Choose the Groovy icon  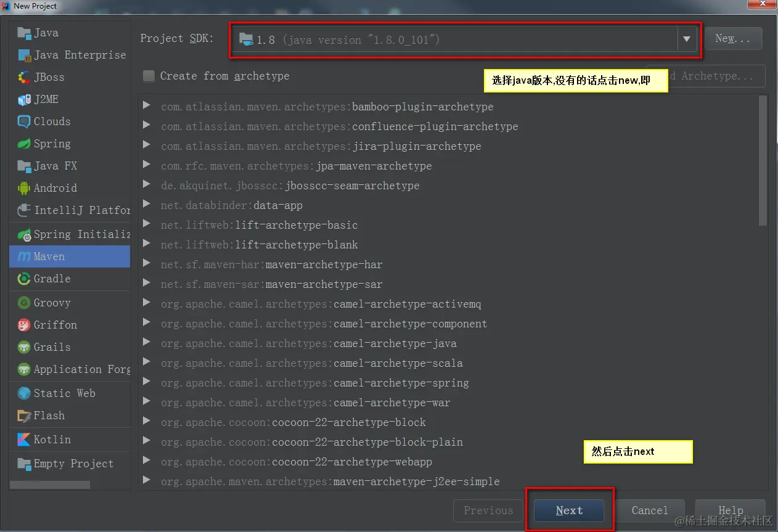tap(24, 303)
